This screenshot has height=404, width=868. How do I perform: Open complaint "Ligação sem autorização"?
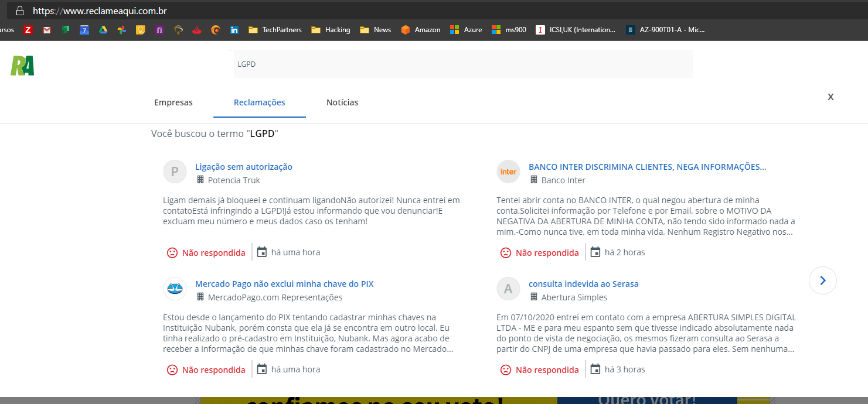click(243, 167)
